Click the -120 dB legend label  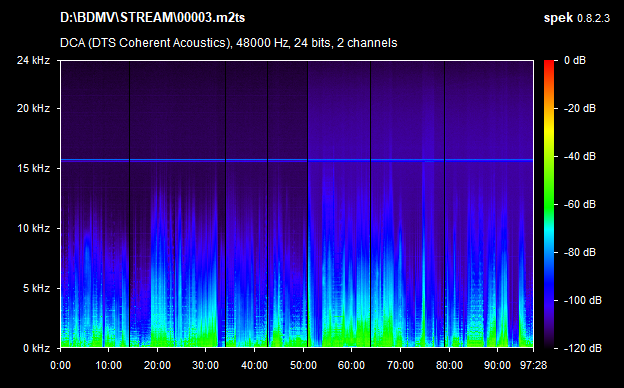(x=583, y=348)
